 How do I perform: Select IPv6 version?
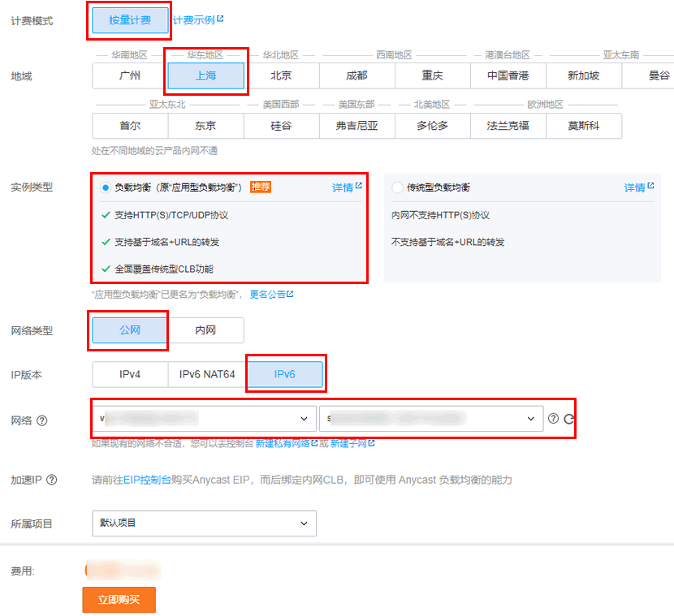click(x=285, y=375)
